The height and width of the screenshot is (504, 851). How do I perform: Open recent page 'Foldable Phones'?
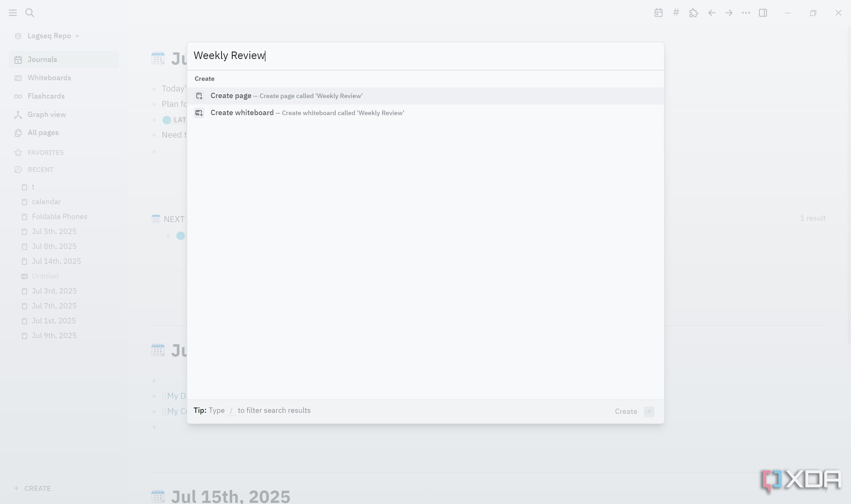pyautogui.click(x=60, y=217)
